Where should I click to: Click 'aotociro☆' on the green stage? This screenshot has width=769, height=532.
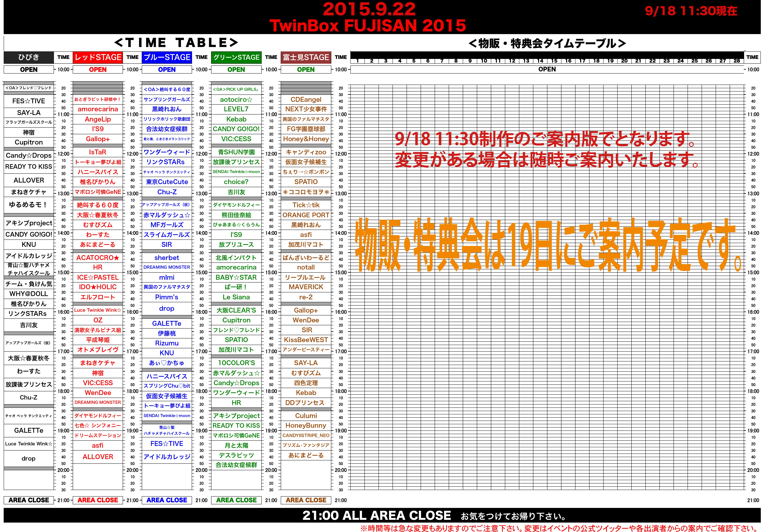click(236, 100)
